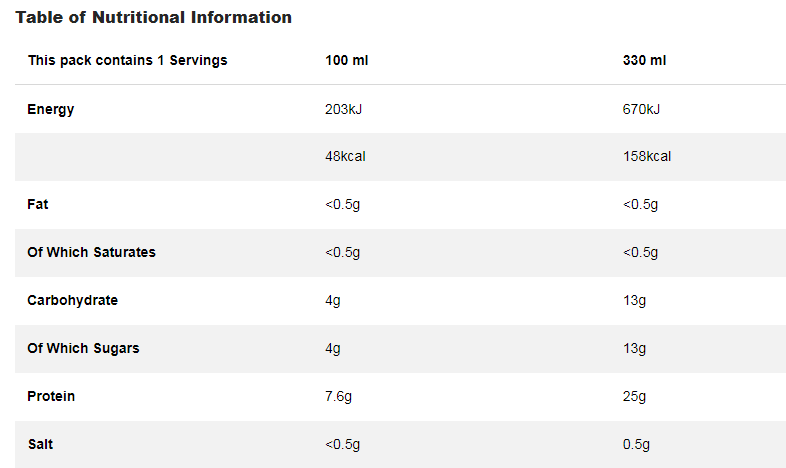Click the Of Which Sugars label
786x468 pixels.
tap(83, 348)
